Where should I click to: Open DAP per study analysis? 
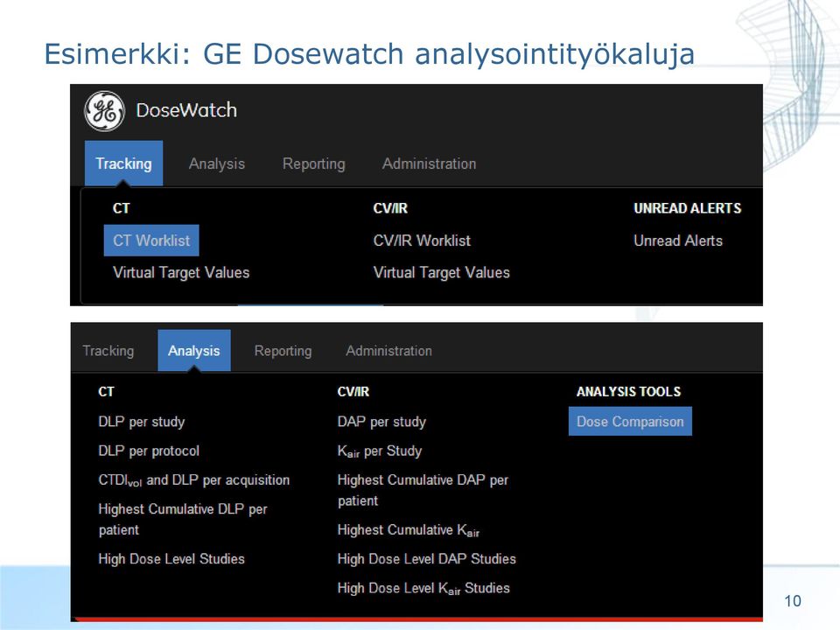click(x=381, y=422)
